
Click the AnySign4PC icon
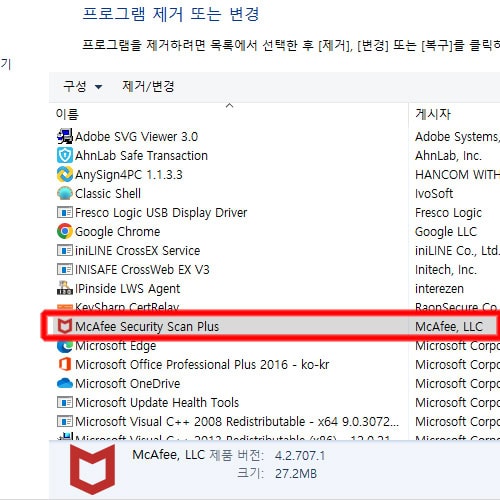pos(65,174)
